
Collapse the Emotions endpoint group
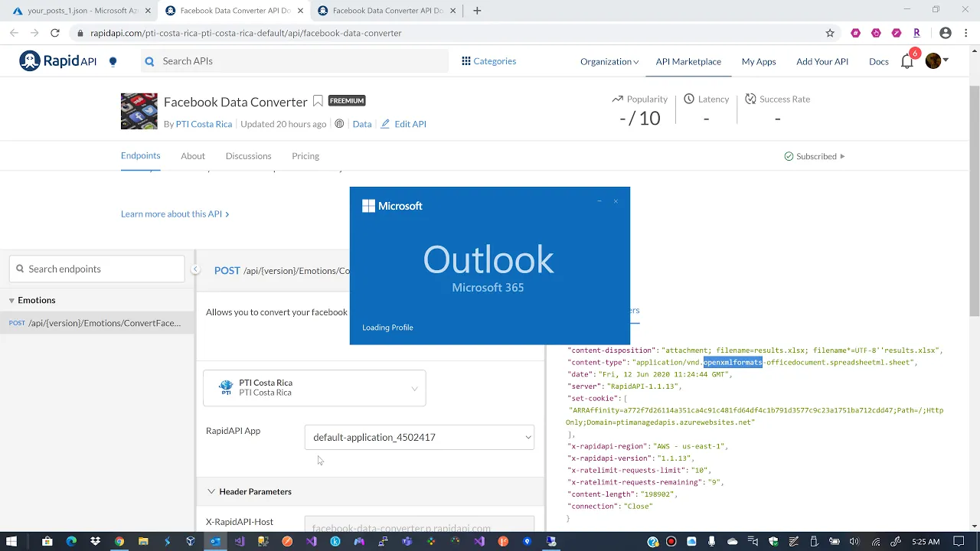pyautogui.click(x=12, y=300)
